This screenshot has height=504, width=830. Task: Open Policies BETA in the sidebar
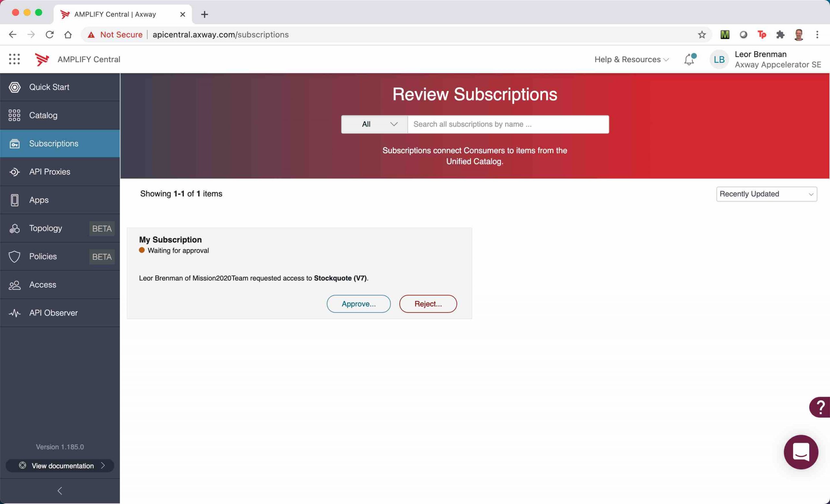tap(60, 257)
